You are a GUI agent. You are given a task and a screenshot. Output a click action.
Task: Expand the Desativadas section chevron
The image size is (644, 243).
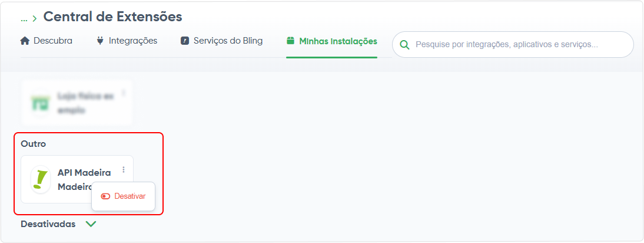coord(91,224)
